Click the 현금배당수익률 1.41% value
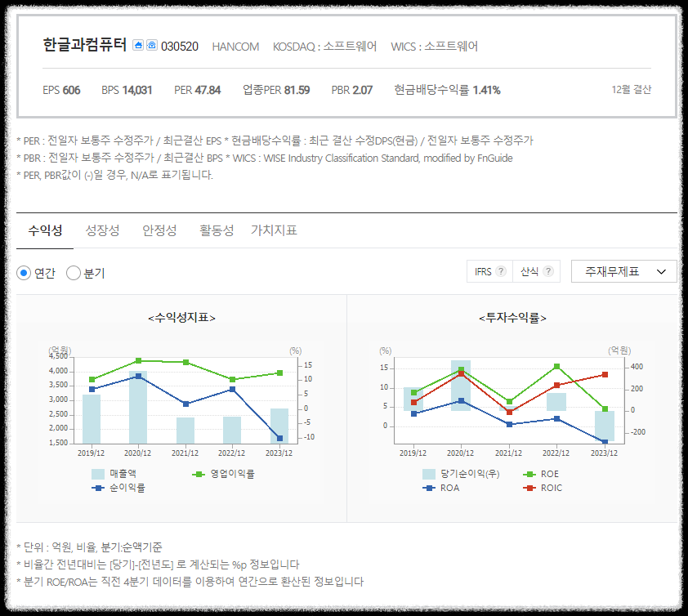 click(x=447, y=90)
